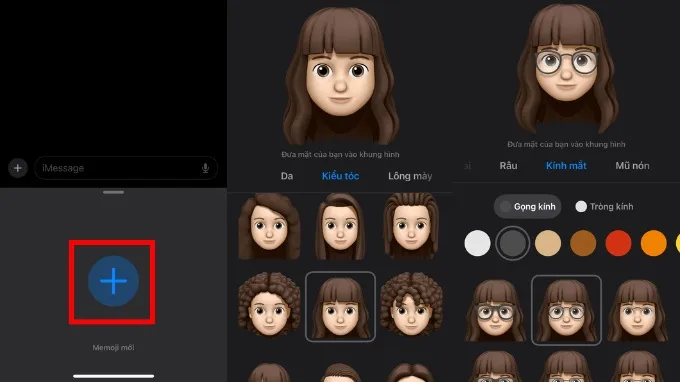This screenshot has height=382, width=680.
Task: Choose the thick dark-framed glasses style
Action: click(x=495, y=310)
